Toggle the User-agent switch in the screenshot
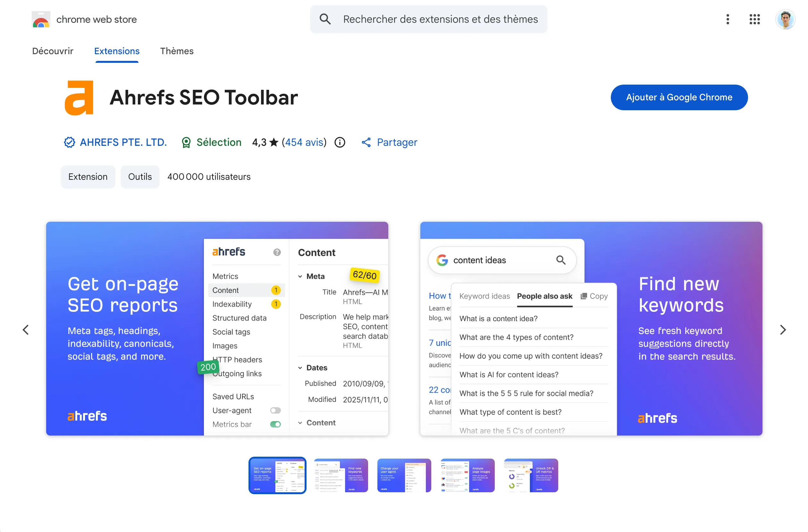Screen dimensions: 808x532 [x=275, y=411]
